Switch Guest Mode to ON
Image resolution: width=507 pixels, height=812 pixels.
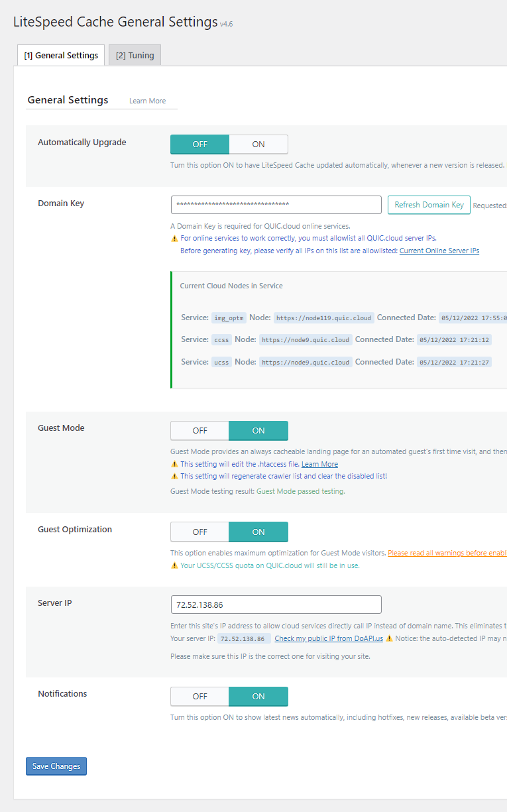click(258, 430)
